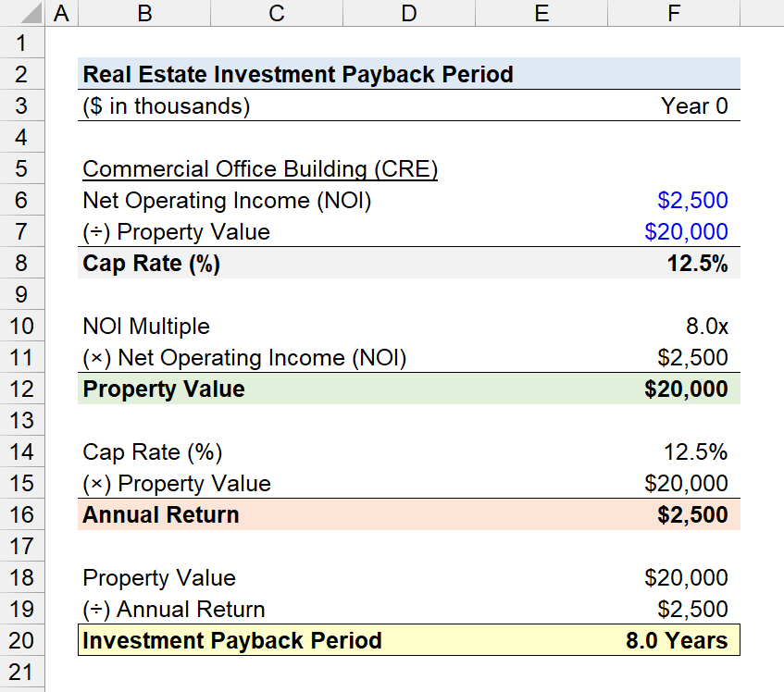
Task: Select row 20 header
Action: (21, 640)
